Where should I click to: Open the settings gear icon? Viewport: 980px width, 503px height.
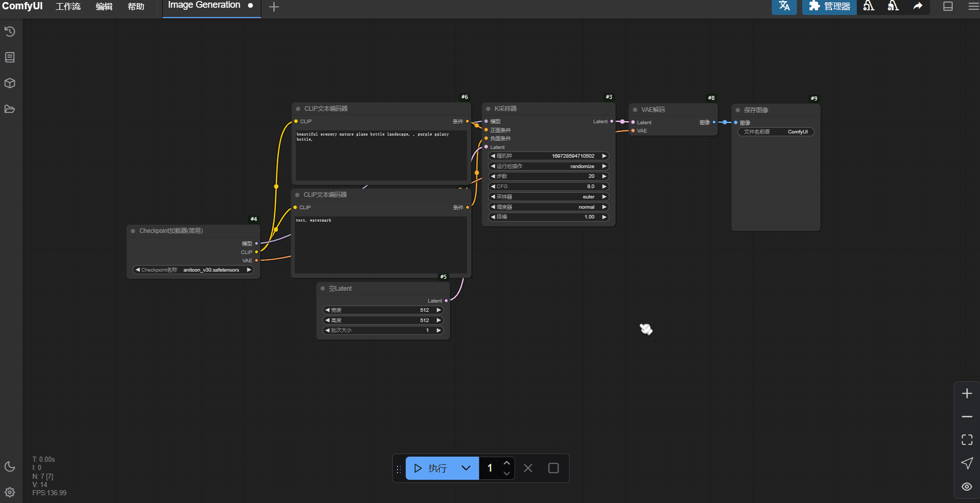10,492
